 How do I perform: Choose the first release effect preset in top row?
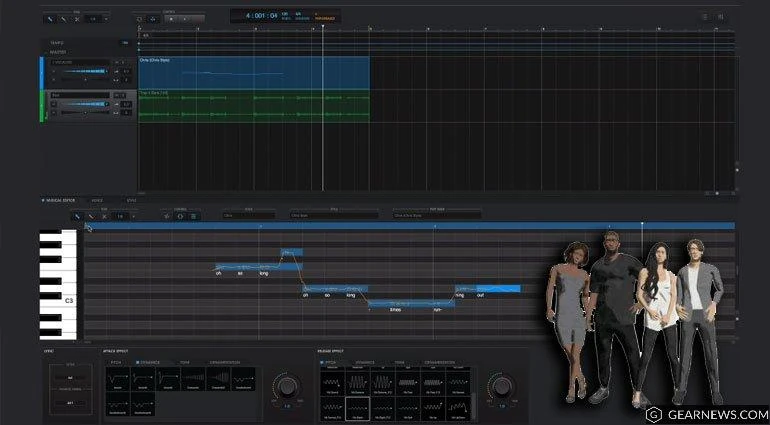(x=332, y=382)
